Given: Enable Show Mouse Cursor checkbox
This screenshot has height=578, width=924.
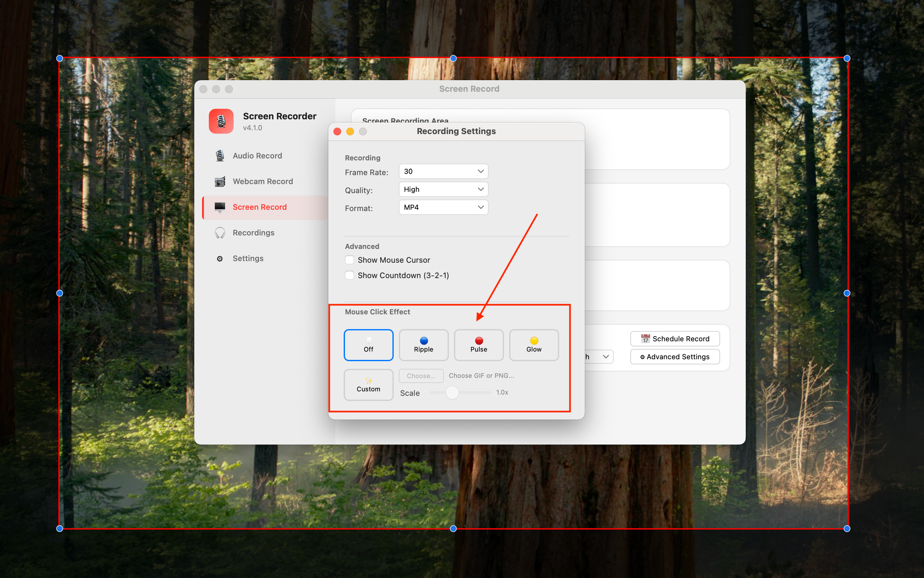Looking at the screenshot, I should click(x=349, y=260).
